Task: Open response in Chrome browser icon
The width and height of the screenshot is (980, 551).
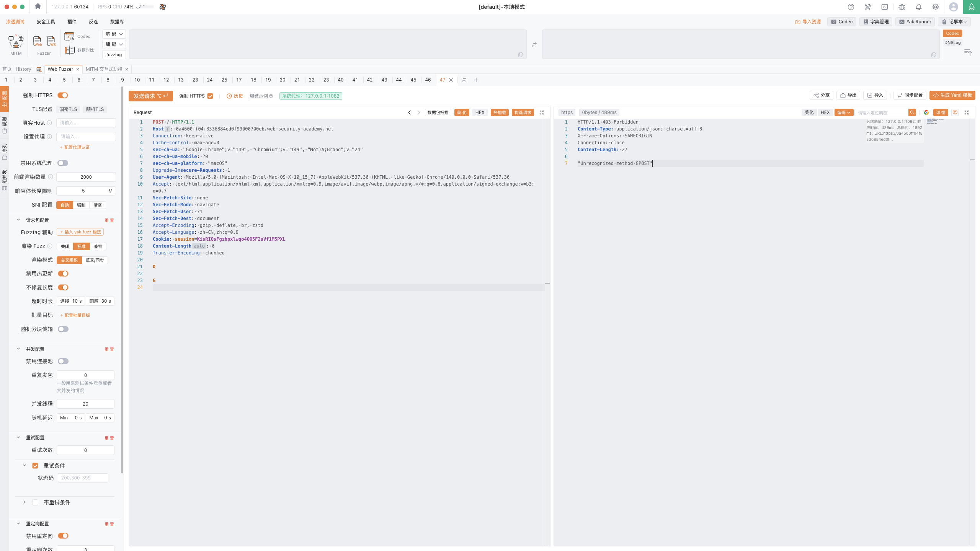Action: click(x=926, y=112)
